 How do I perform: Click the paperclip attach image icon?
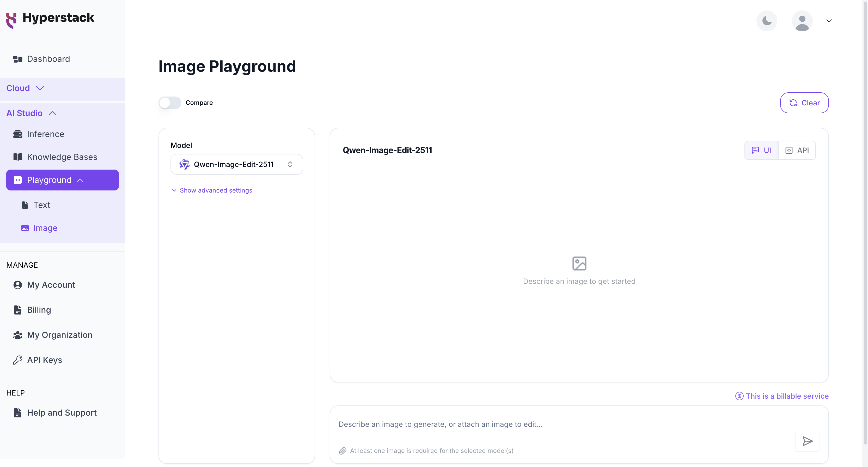coord(342,451)
